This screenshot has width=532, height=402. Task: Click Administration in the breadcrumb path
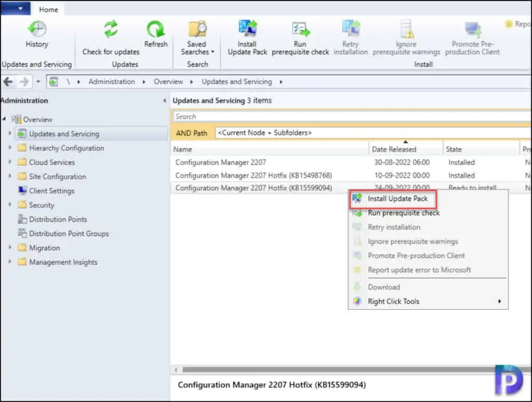tap(112, 82)
